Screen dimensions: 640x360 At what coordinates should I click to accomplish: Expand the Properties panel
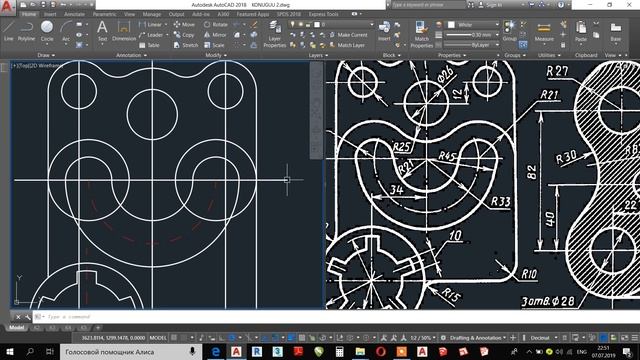pyautogui.click(x=452, y=55)
